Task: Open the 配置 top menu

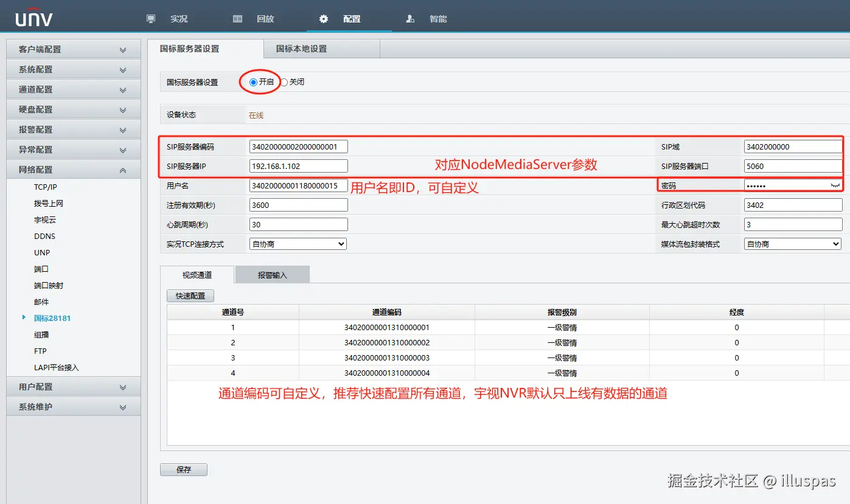Action: pos(352,19)
